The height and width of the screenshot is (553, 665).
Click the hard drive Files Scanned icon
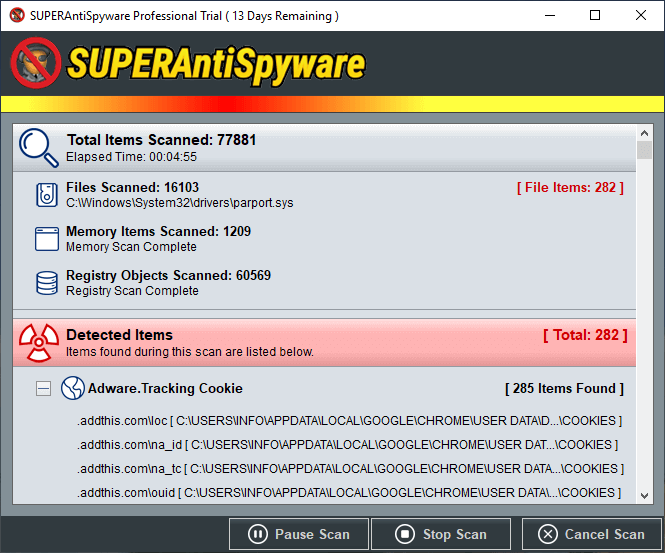(x=47, y=195)
